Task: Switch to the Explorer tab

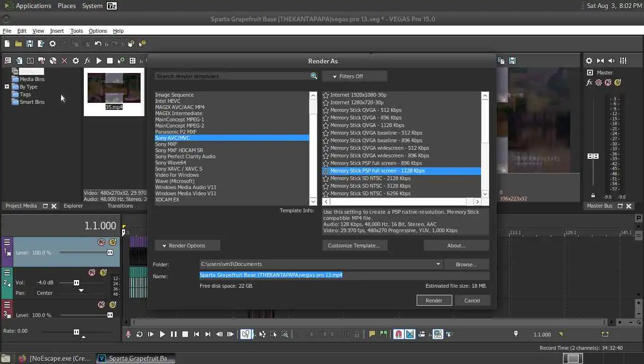Action: tap(73, 206)
